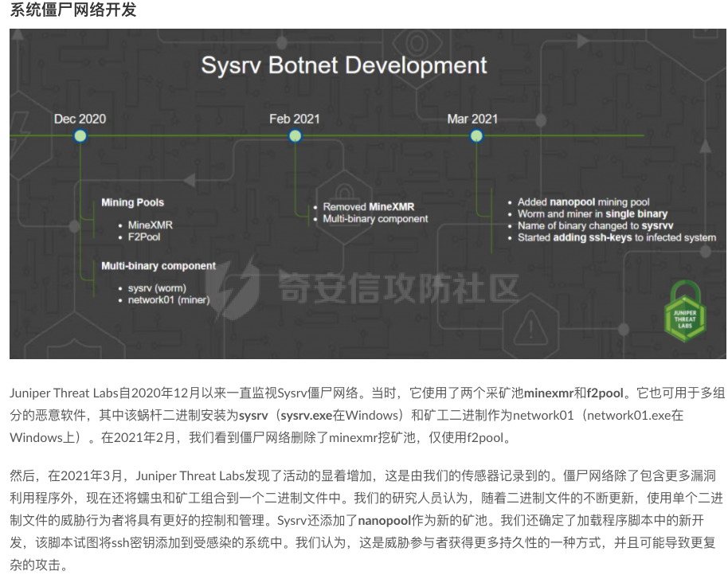Click the paragraph starting with 然后，在2021年3月
728x575 pixels.
pos(366,520)
